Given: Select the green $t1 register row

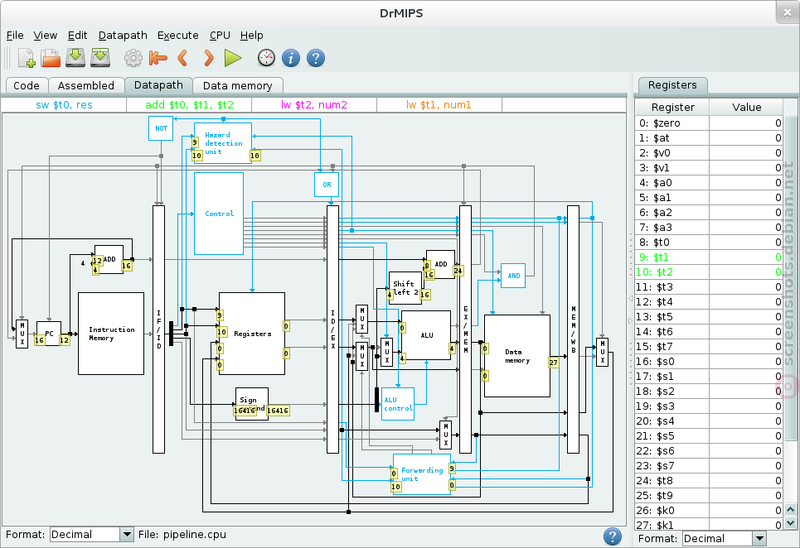Looking at the screenshot, I should tap(709, 257).
